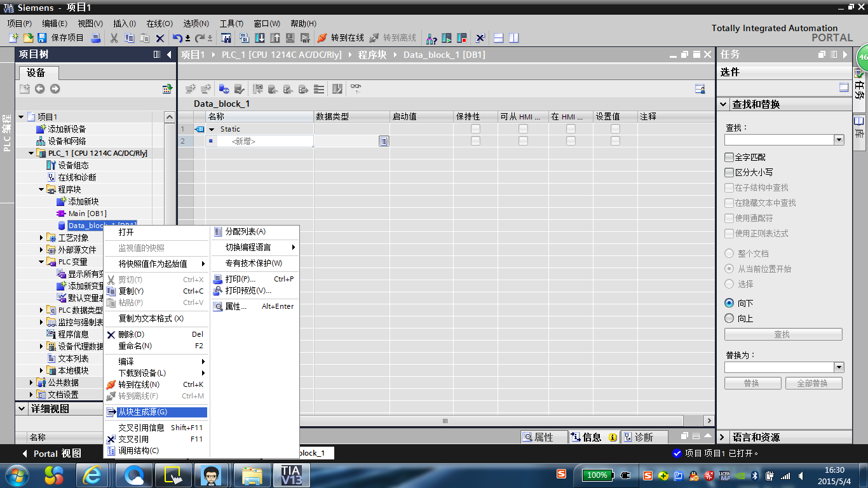Toggle 在 HMI checkbox in Static row
This screenshot has height=488, width=868.
(x=571, y=129)
